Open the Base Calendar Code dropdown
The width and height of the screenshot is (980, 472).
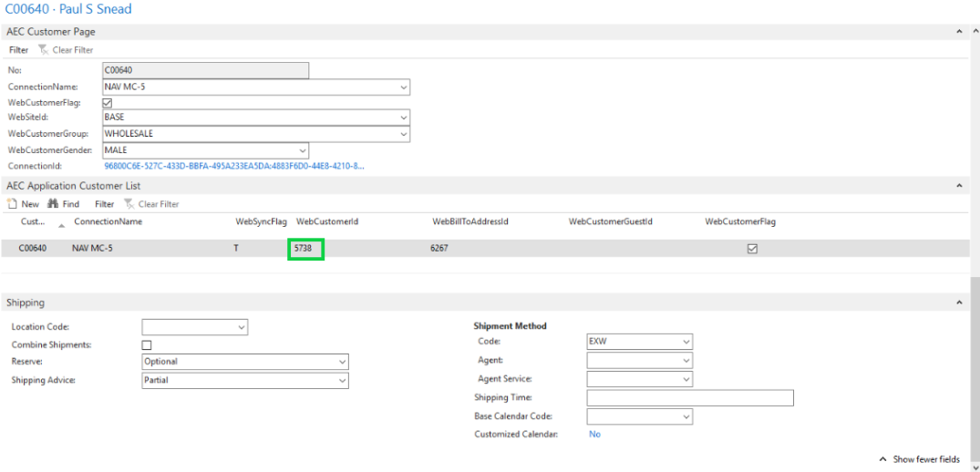coord(686,416)
